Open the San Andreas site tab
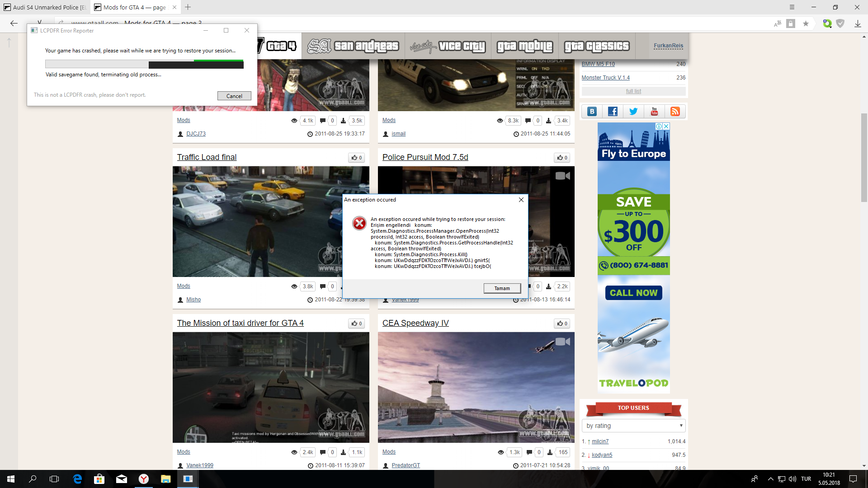The image size is (868, 488). (x=353, y=46)
